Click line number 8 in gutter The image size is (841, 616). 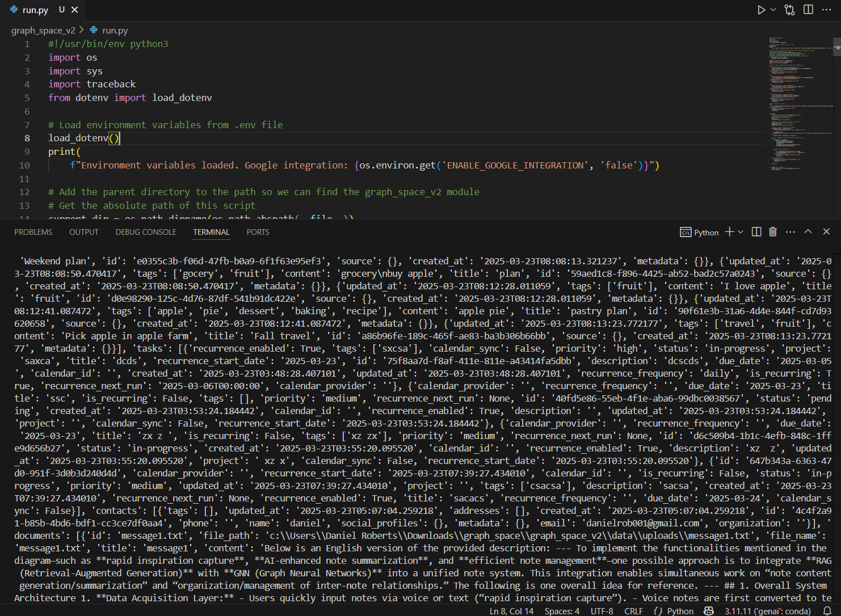(x=27, y=138)
